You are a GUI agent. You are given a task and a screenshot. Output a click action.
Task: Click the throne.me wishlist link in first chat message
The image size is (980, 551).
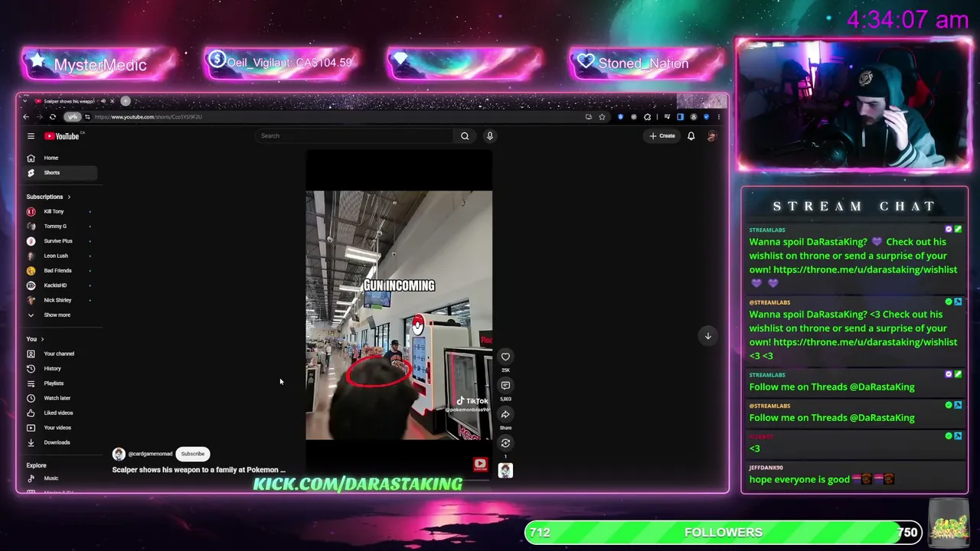click(x=865, y=270)
